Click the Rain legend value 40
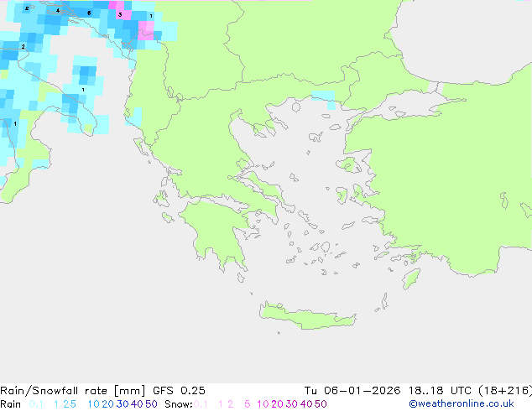 137,404
